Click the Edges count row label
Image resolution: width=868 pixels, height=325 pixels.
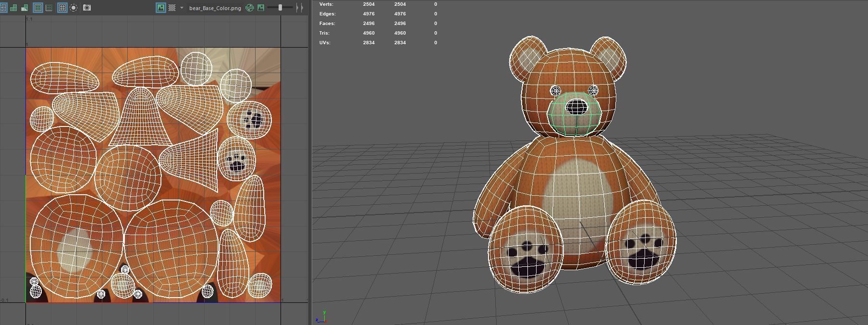pos(328,14)
